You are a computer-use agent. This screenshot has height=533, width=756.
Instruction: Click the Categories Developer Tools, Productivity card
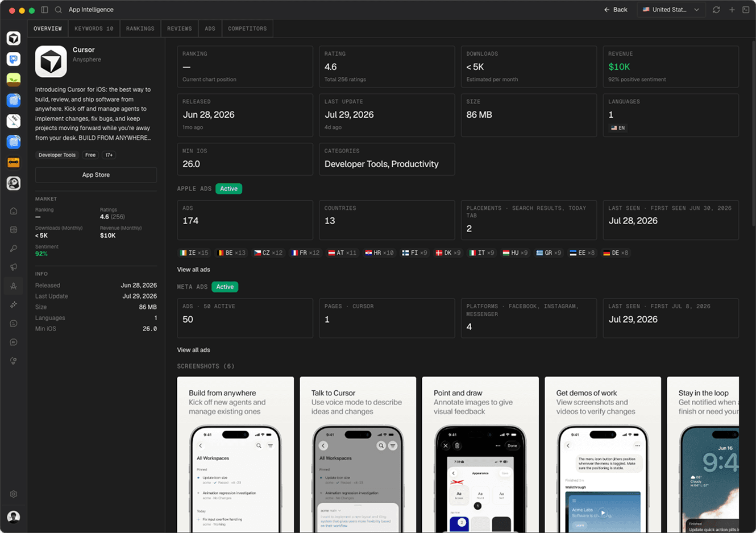pos(387,159)
